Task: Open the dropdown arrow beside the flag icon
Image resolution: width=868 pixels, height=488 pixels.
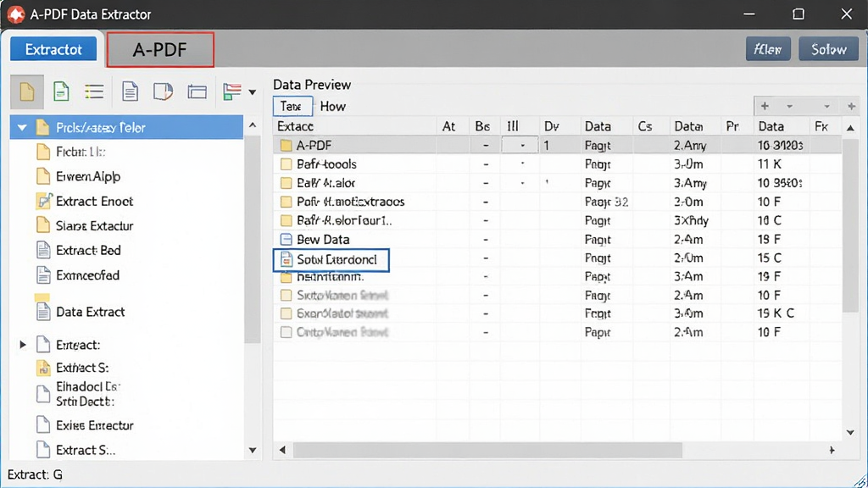Action: tap(253, 91)
